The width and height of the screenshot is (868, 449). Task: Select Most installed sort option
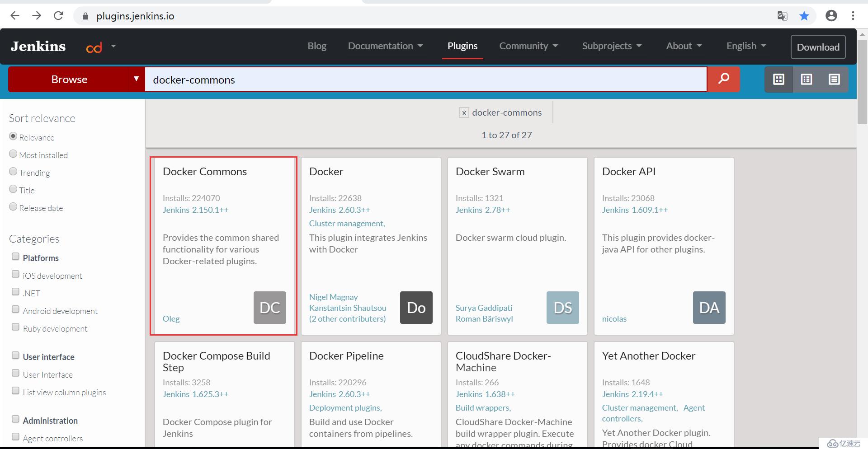(x=13, y=154)
